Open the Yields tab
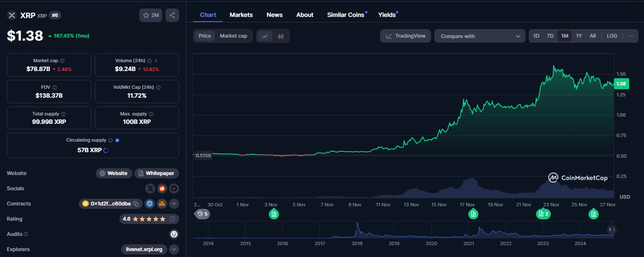This screenshot has height=257, width=644. 387,15
